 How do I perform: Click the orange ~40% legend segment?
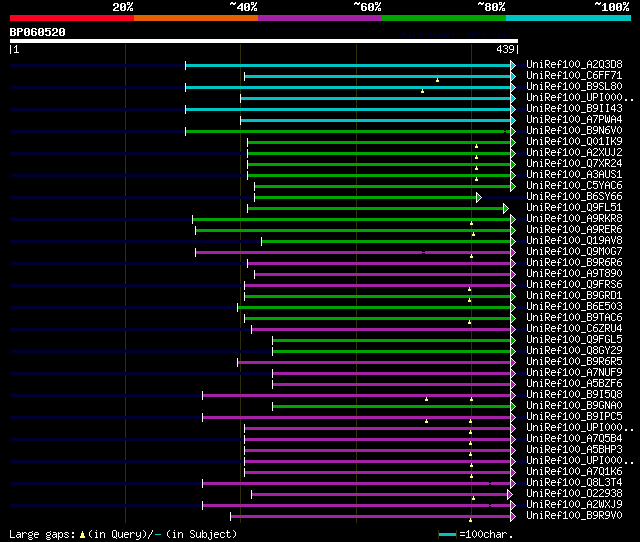tap(196, 18)
